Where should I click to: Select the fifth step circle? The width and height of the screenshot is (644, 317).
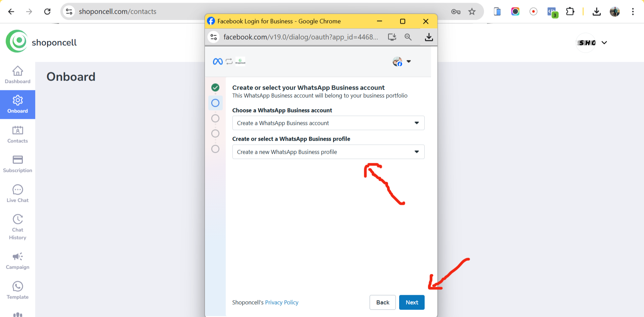pos(215,149)
